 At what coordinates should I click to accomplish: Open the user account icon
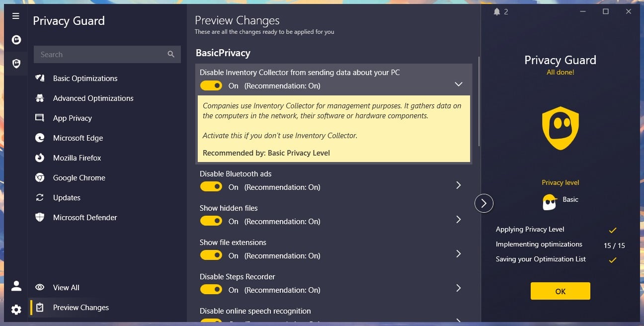pos(16,286)
